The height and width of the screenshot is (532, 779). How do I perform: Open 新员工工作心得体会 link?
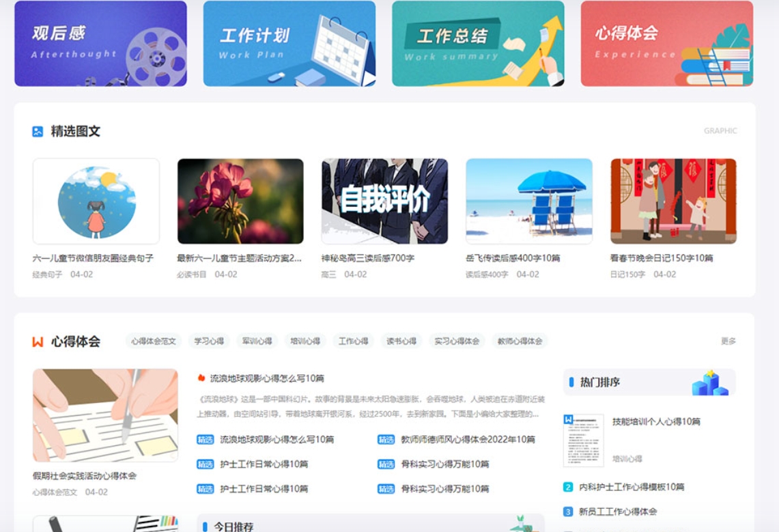[618, 512]
